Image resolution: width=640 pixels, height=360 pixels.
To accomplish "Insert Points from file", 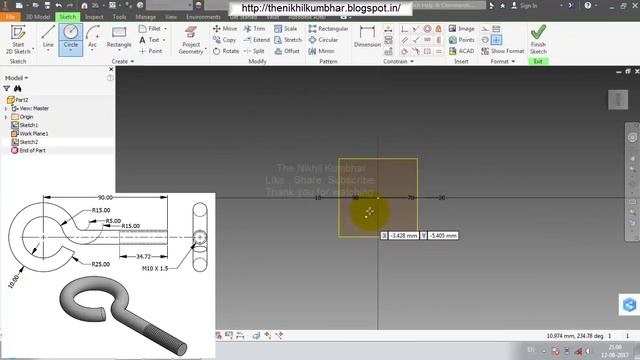I will 461,40.
